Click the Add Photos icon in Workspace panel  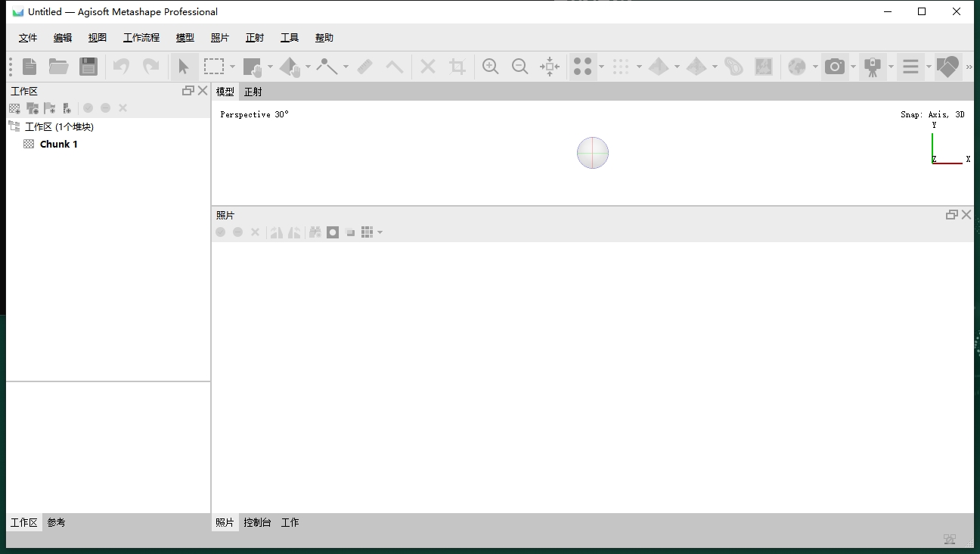[x=33, y=107]
